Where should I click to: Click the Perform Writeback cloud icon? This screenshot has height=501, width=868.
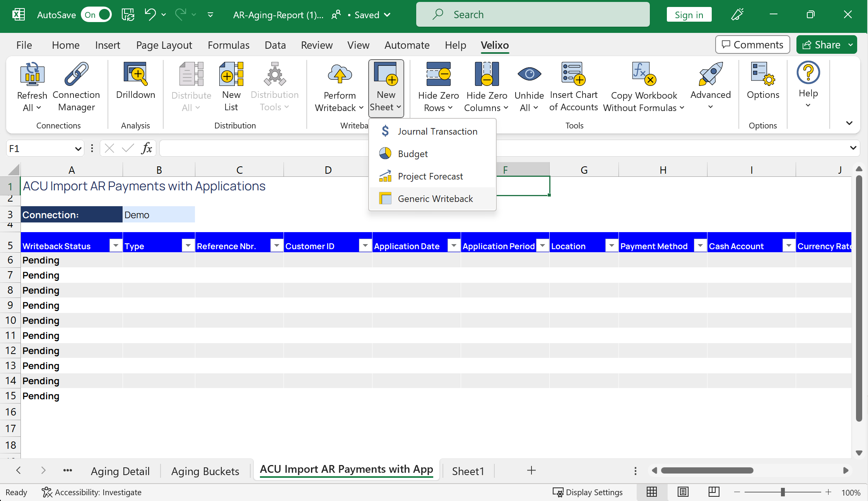tap(340, 74)
